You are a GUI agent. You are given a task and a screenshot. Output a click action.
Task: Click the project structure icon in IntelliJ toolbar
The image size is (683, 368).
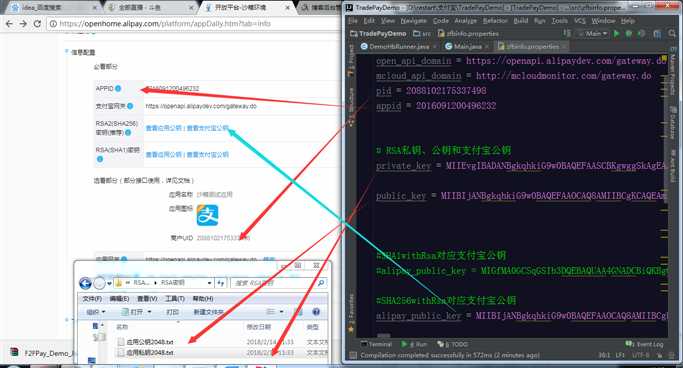point(657,34)
